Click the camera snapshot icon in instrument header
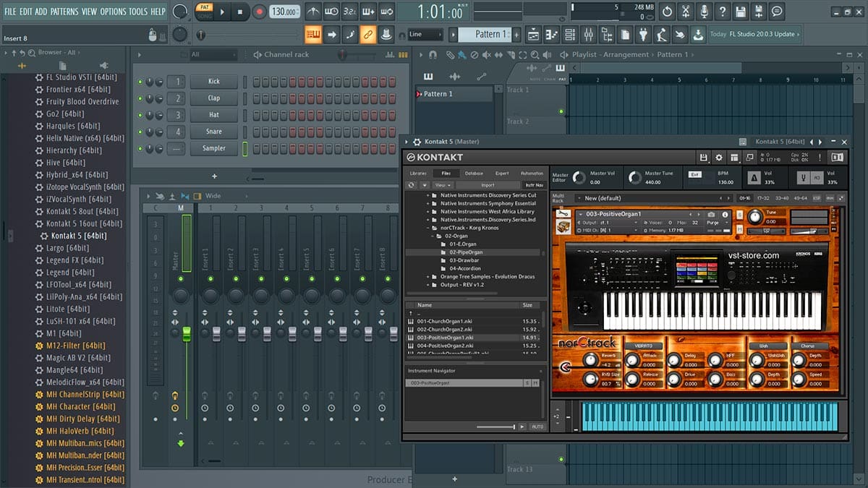868x488 pixels. tap(711, 214)
